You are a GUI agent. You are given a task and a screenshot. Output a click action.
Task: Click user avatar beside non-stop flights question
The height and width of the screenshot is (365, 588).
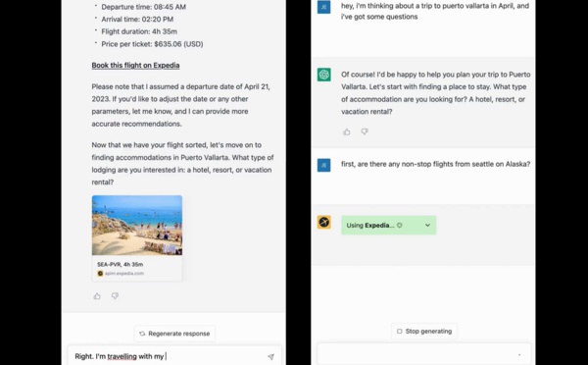coord(324,165)
